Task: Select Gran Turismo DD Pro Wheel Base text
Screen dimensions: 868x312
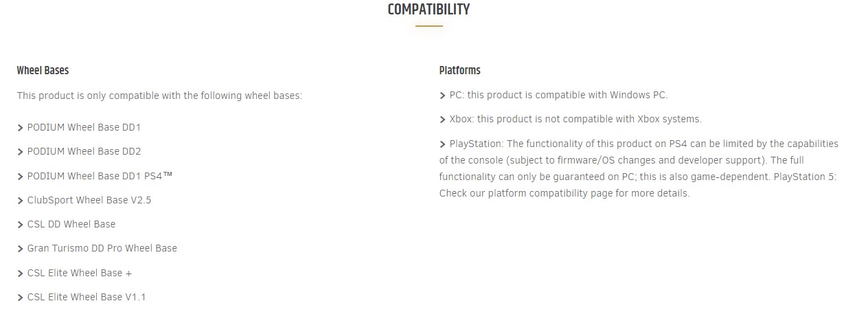Action: [x=102, y=248]
